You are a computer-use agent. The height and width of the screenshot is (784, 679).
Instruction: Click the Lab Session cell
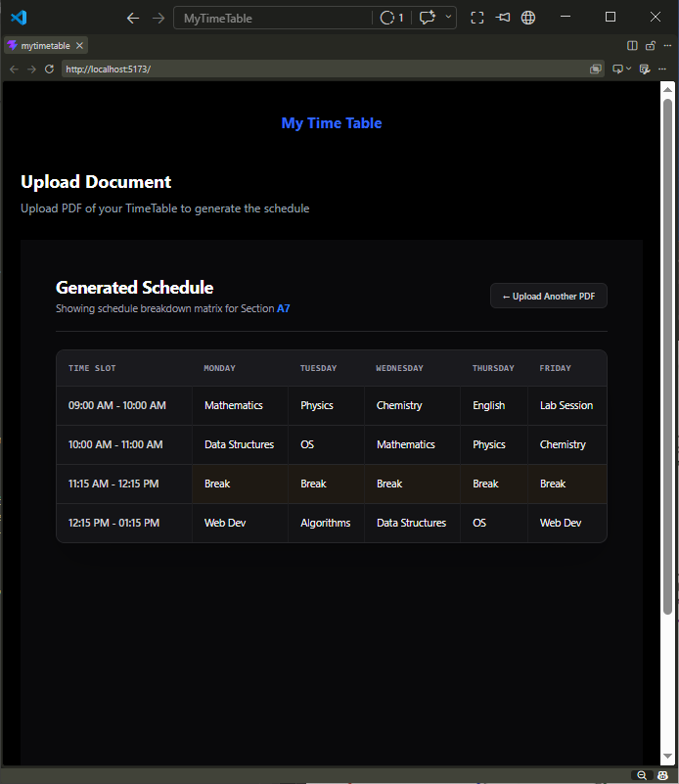[x=567, y=405]
